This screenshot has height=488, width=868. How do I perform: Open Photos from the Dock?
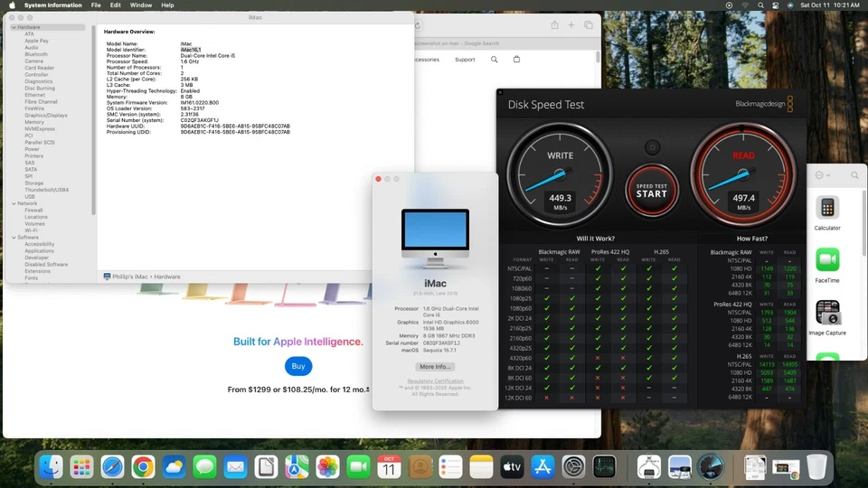(327, 467)
